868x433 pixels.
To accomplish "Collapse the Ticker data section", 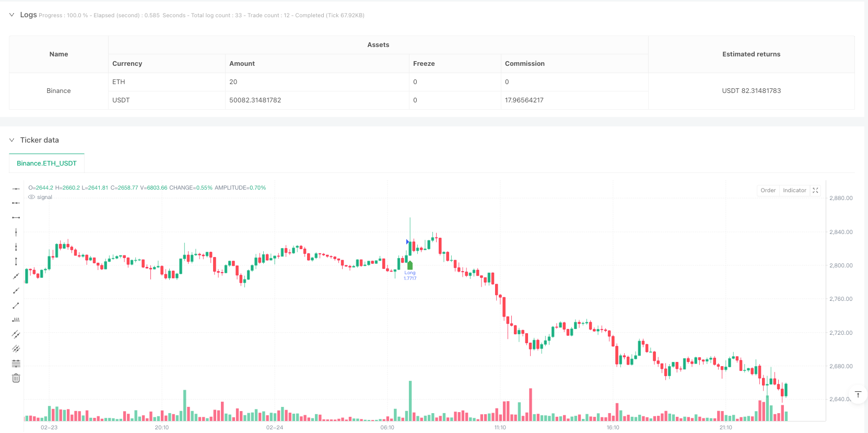I will click(x=11, y=140).
